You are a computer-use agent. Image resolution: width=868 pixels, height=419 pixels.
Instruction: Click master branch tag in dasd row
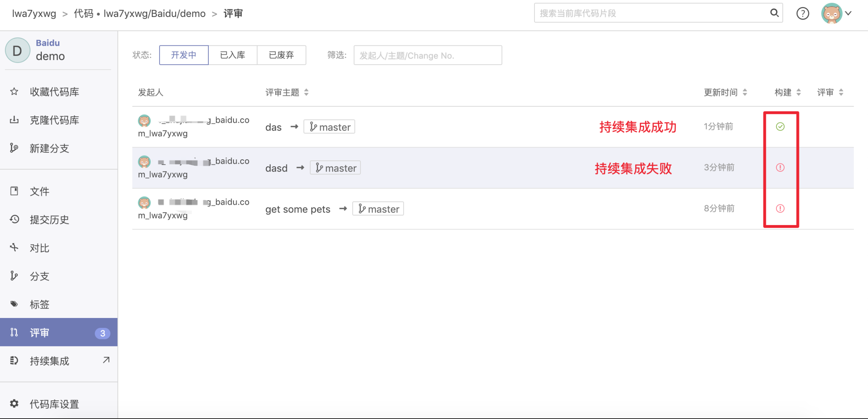tap(335, 168)
